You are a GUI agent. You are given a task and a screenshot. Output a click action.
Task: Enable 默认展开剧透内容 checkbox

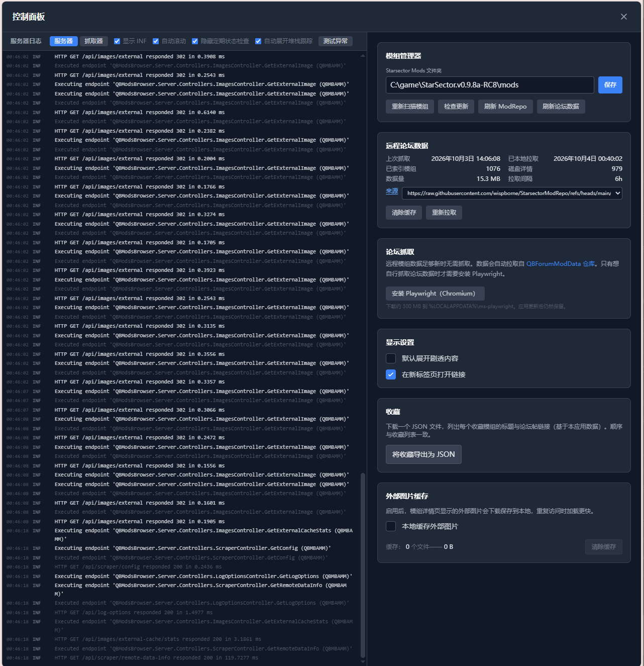pyautogui.click(x=391, y=358)
